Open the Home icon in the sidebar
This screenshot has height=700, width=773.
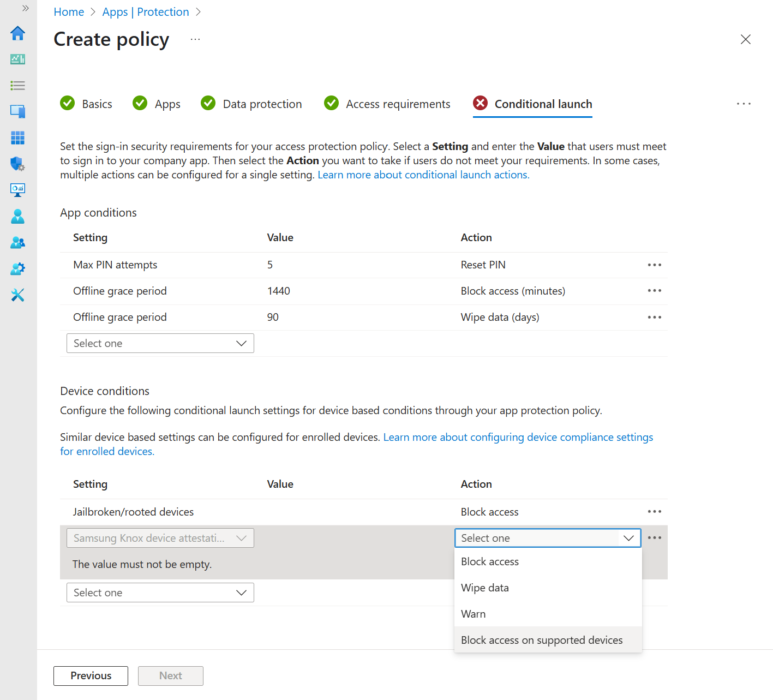18,33
